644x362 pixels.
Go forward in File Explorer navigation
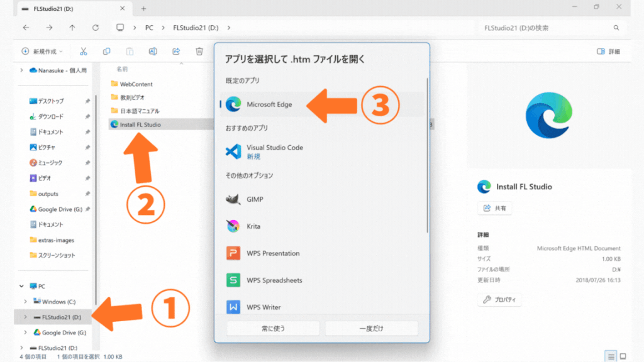(x=49, y=28)
